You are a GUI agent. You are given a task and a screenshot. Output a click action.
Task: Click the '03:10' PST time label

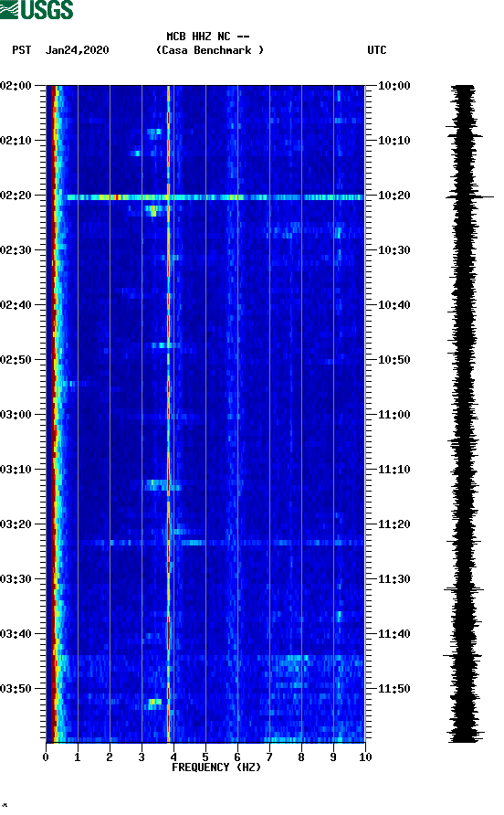click(16, 470)
